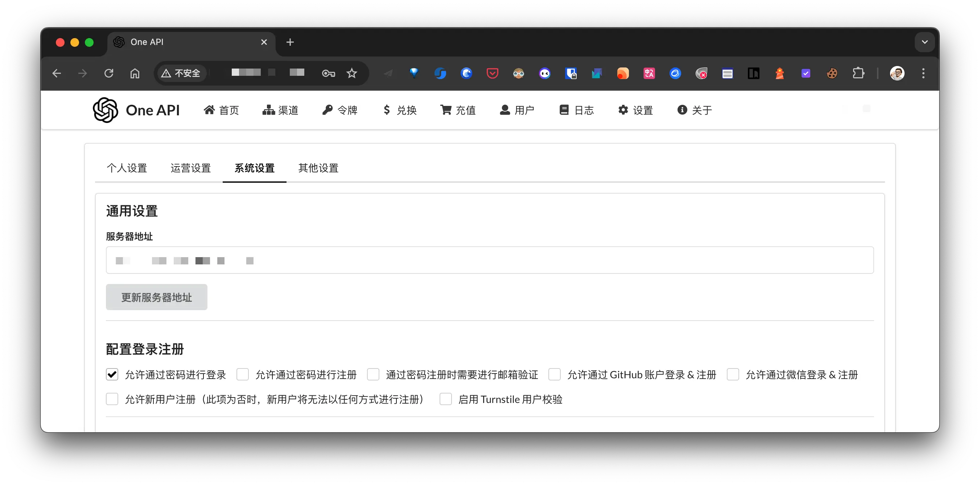This screenshot has height=486, width=980.
Task: Uncheck 允许通过密码进行登录
Action: [x=112, y=374]
